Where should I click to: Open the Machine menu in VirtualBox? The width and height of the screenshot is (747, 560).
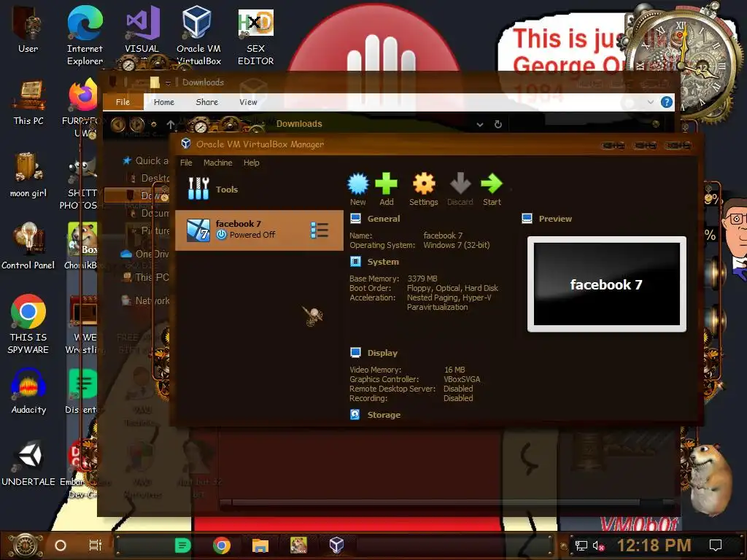(217, 163)
